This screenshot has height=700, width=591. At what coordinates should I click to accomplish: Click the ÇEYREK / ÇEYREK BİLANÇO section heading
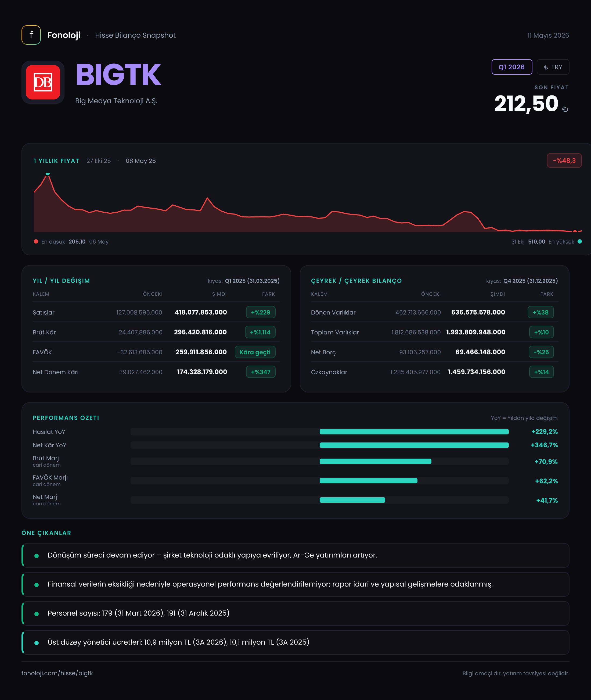pos(356,281)
